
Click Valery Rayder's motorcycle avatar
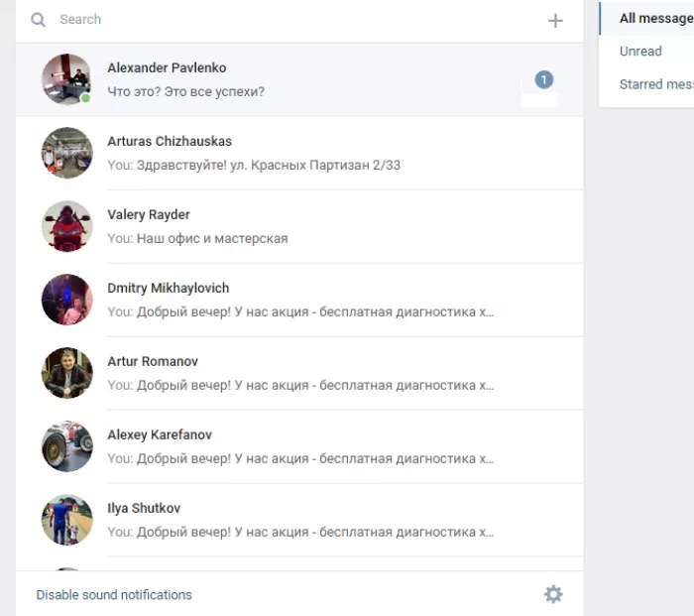tap(66, 226)
